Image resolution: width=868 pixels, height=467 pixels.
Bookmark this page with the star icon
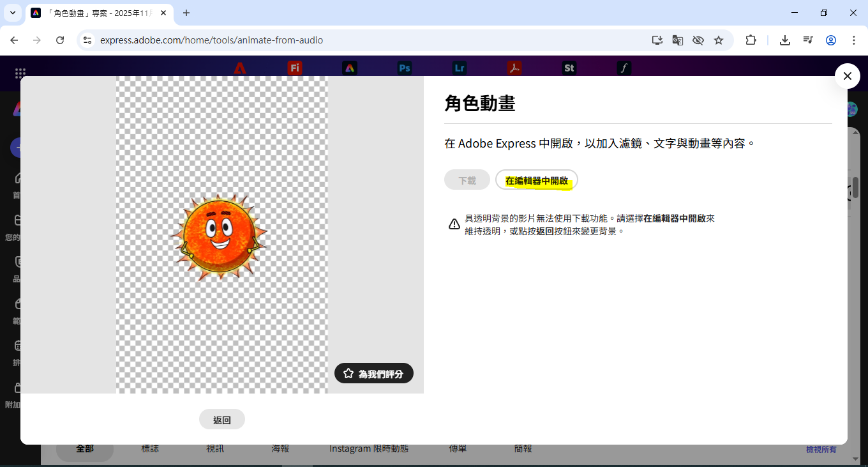(719, 40)
